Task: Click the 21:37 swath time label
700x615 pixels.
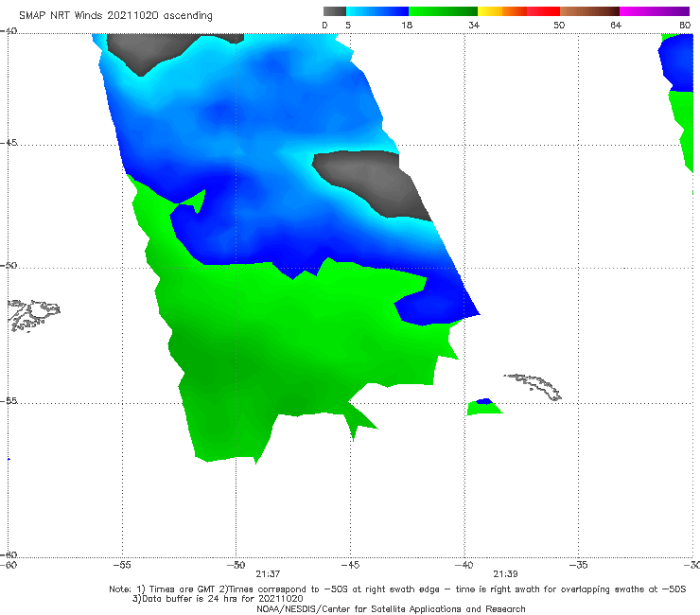Action: (x=268, y=574)
